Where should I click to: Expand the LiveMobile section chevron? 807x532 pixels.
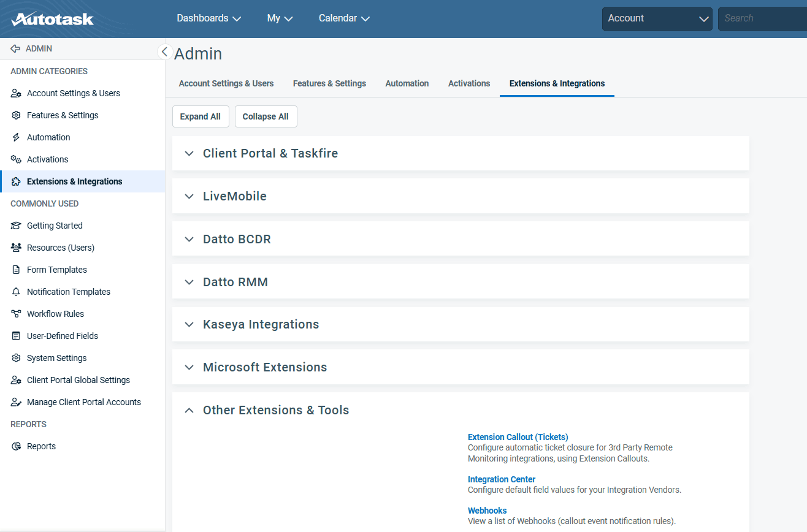tap(189, 197)
